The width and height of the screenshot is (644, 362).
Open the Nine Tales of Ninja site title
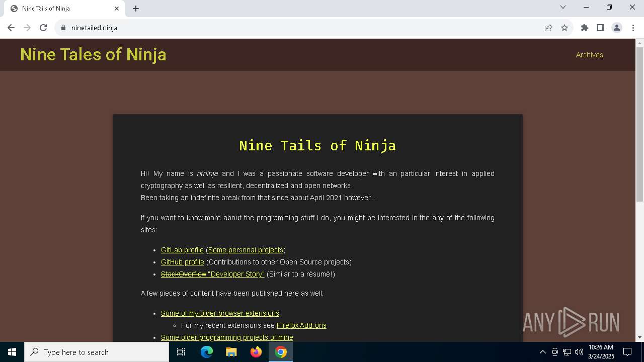(x=93, y=54)
